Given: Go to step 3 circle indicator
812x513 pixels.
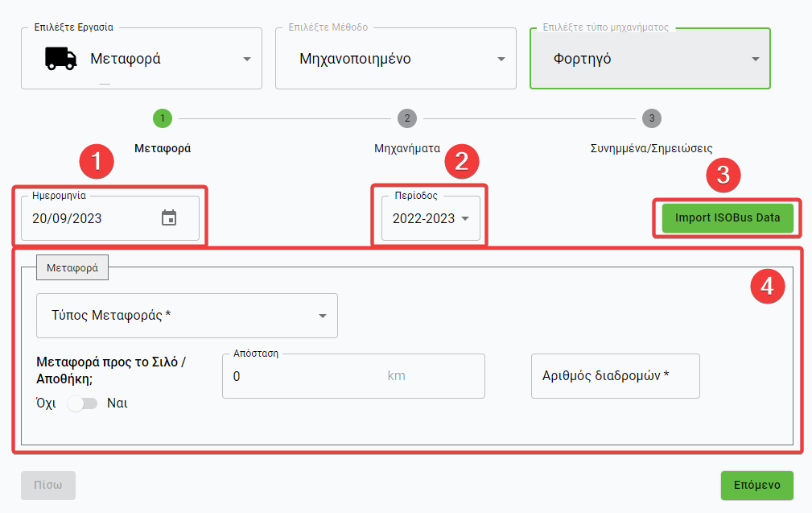Looking at the screenshot, I should pyautogui.click(x=652, y=118).
